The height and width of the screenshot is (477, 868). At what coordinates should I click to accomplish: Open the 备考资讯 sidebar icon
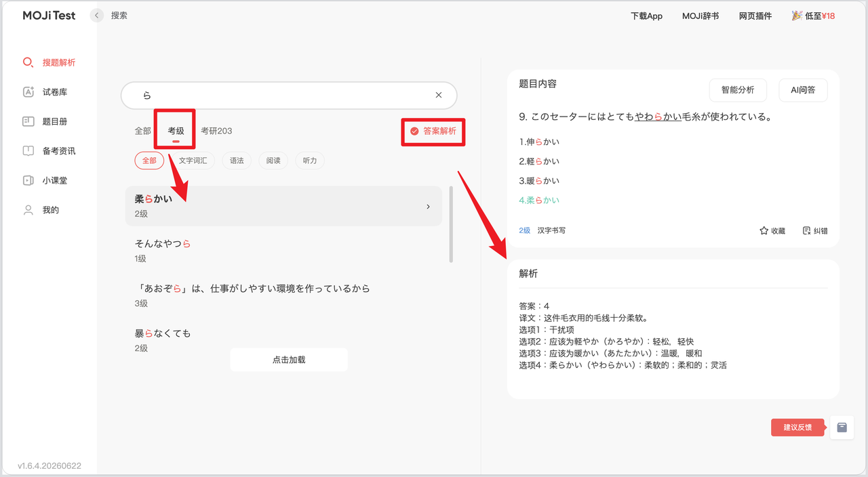(x=28, y=151)
